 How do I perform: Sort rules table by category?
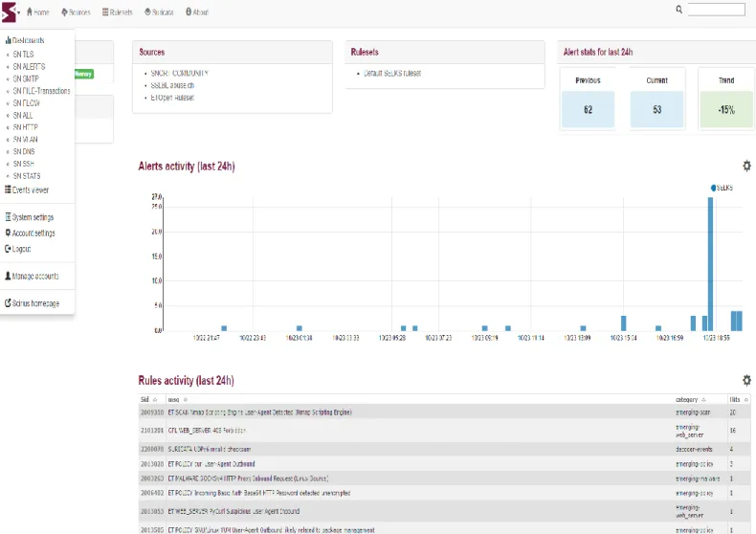point(690,399)
